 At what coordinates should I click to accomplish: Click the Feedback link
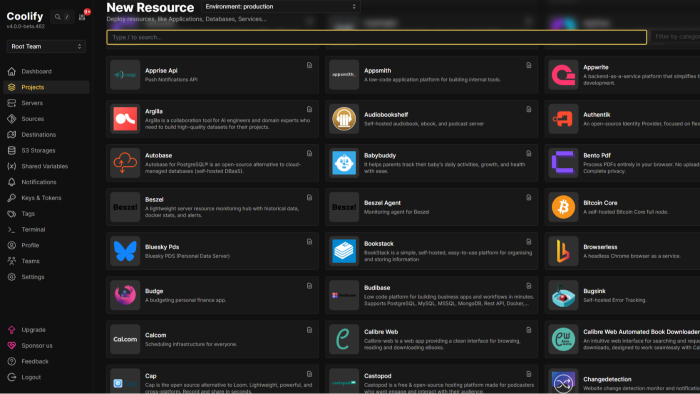(46, 361)
